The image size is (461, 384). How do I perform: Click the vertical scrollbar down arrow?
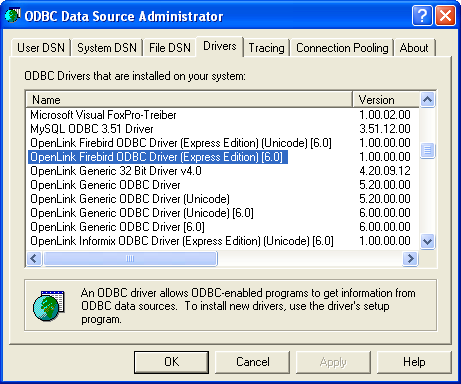(427, 241)
